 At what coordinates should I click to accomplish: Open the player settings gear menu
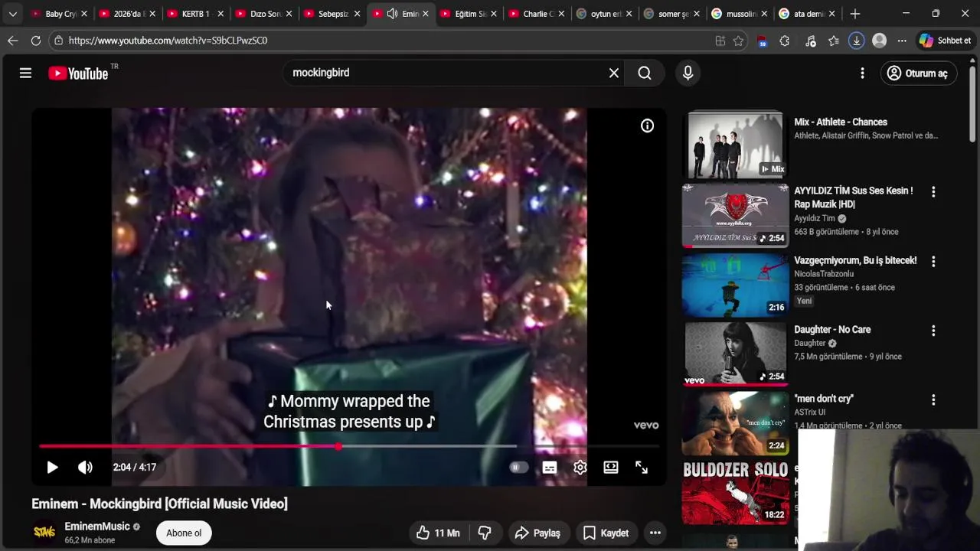pos(580,467)
